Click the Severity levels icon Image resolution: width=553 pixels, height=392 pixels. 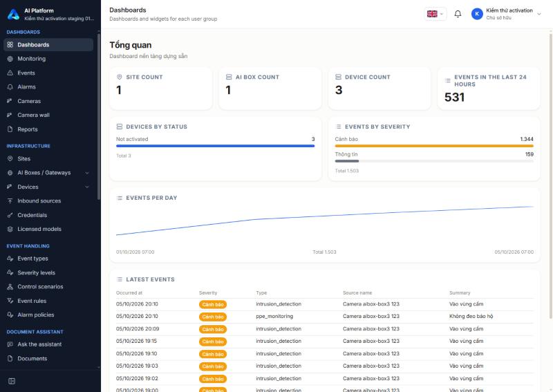(10, 273)
